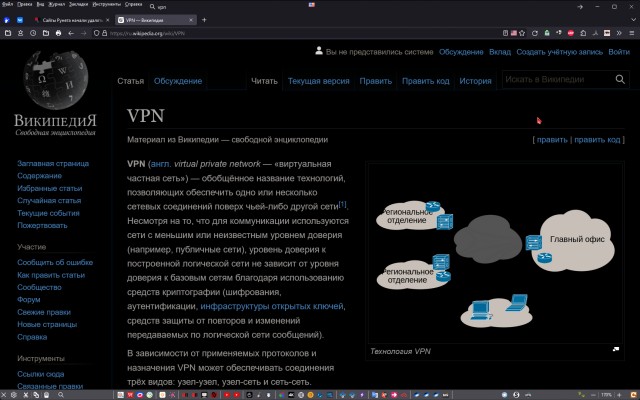Click the flag icon in the title bar
Viewport: 640px width, 400px height.
point(311,5)
